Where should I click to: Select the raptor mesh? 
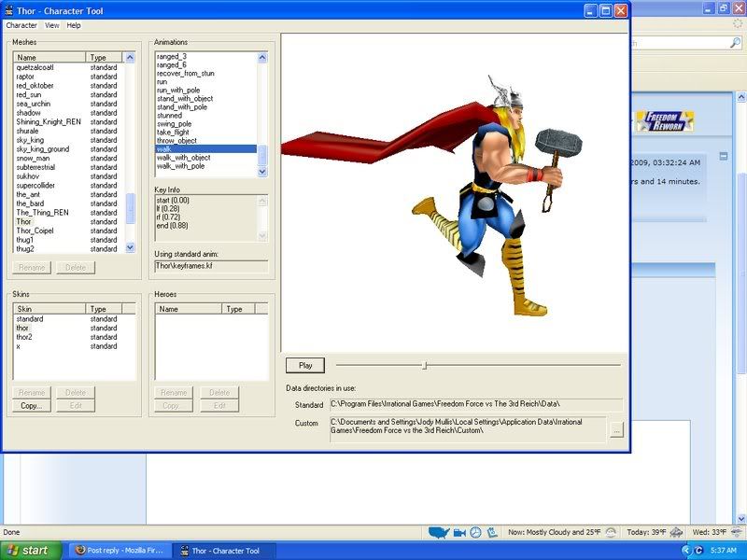[x=25, y=77]
